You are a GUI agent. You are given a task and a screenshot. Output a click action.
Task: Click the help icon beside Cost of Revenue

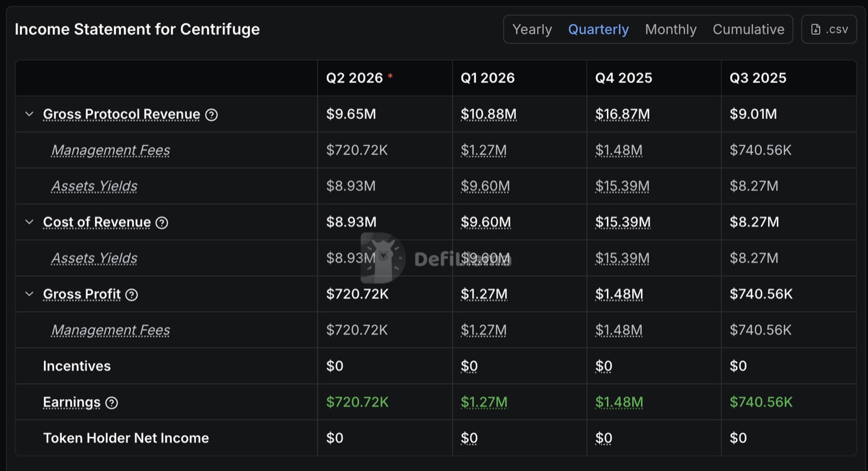(162, 222)
